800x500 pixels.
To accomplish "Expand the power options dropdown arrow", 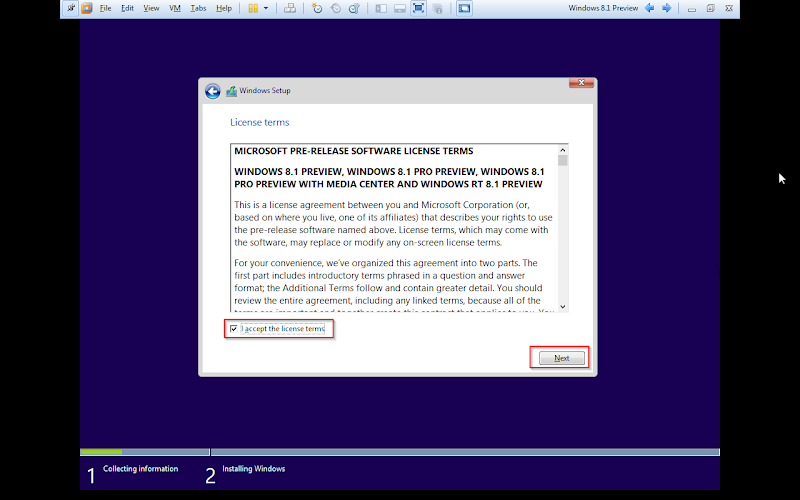I will [x=266, y=8].
